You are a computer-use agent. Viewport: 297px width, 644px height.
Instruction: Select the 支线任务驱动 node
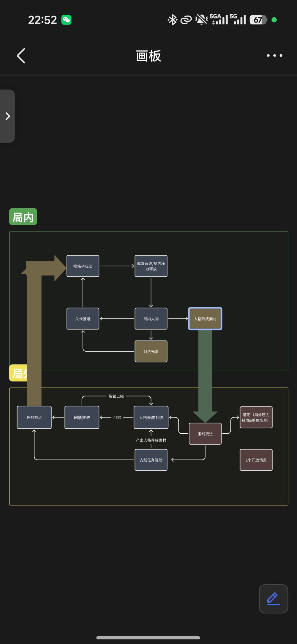(x=151, y=460)
